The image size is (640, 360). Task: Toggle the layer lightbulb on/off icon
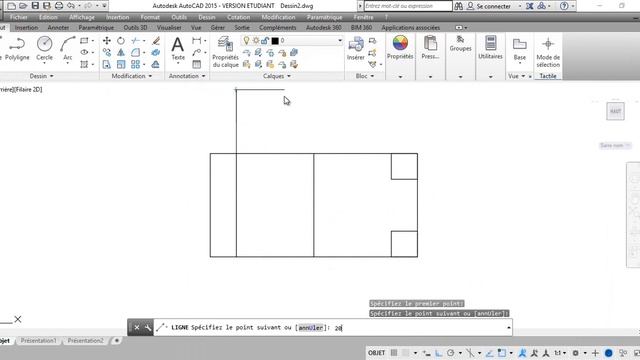[x=246, y=40]
